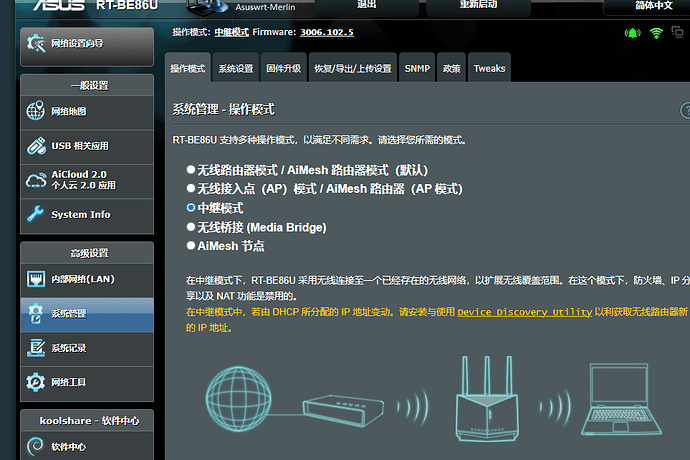Screen dimensions: 690x460
Task: Open 内部网络(LAN) menu entry
Action: (x=87, y=279)
